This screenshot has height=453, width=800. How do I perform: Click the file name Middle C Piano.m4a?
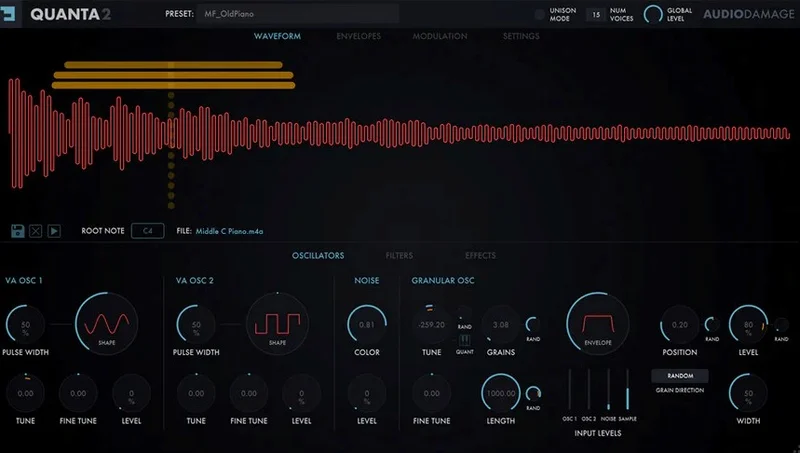230,231
